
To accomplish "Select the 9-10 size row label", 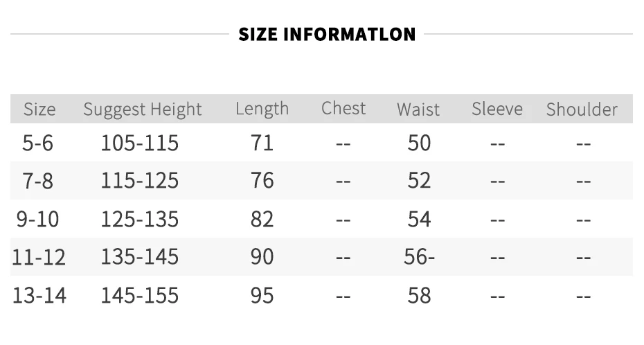I will (38, 219).
